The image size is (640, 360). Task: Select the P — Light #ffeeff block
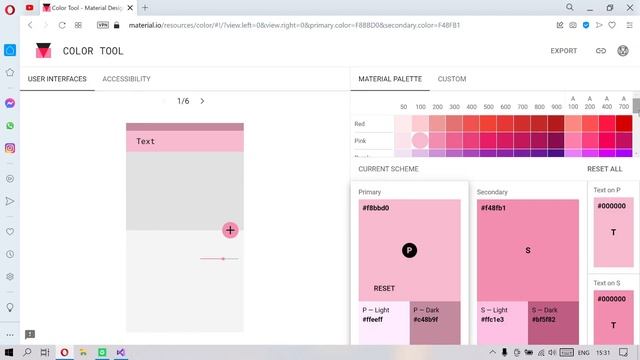384,323
